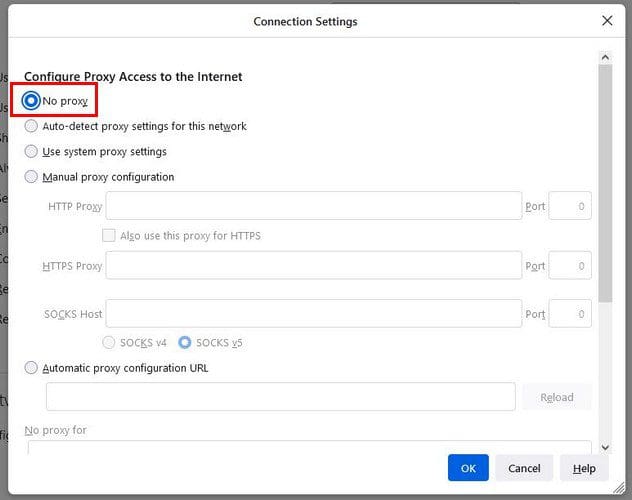Screen dimensions: 632x500
Task: Click the SOCKS Host Port field
Action: [570, 313]
